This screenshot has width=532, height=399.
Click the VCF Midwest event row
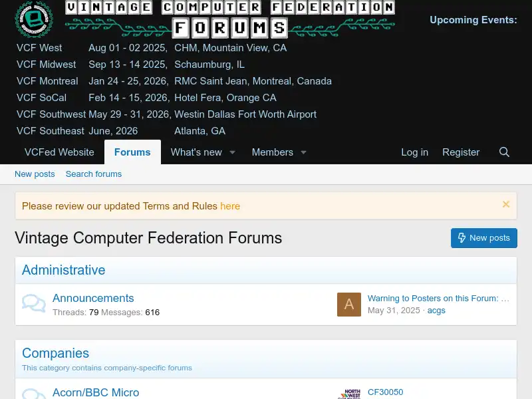130,65
